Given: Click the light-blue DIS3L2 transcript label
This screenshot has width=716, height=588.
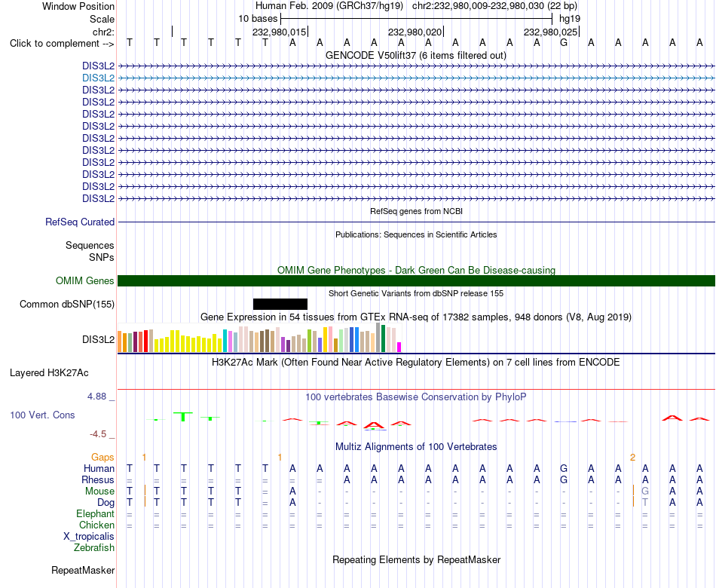Looking at the screenshot, I should (x=98, y=78).
